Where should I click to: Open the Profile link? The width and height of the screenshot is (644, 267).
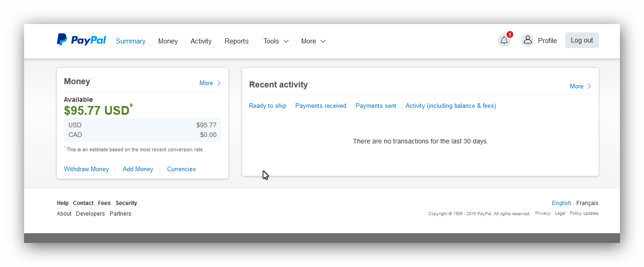tap(547, 41)
